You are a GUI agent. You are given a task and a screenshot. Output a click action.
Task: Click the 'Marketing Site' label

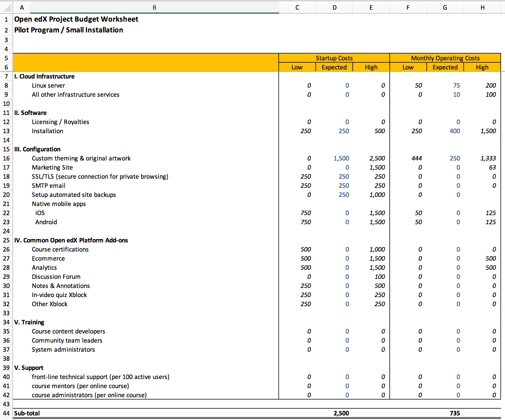(52, 167)
